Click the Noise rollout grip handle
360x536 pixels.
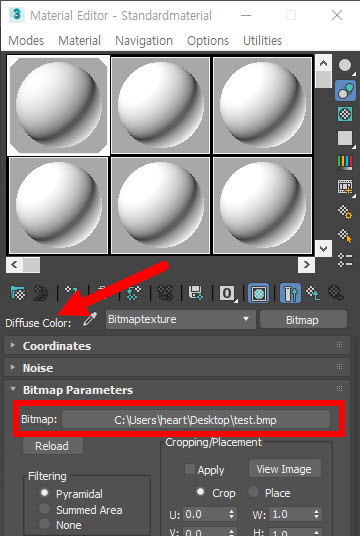click(339, 367)
